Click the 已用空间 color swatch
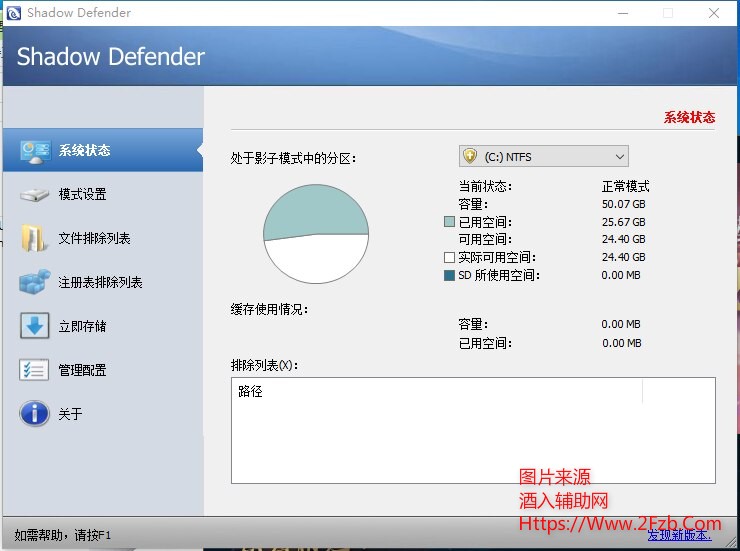Screen dimensions: 740x551 (449, 222)
